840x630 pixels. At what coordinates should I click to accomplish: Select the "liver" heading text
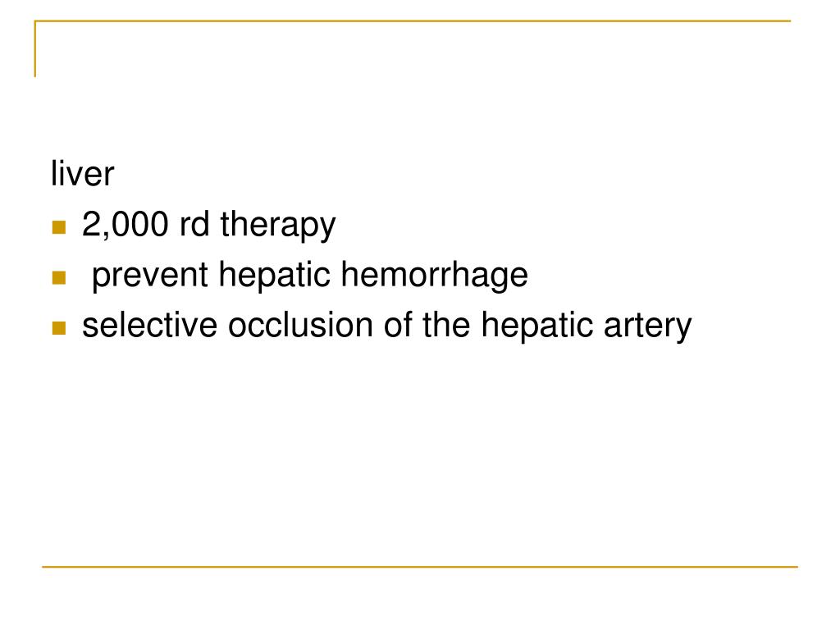tap(83, 174)
